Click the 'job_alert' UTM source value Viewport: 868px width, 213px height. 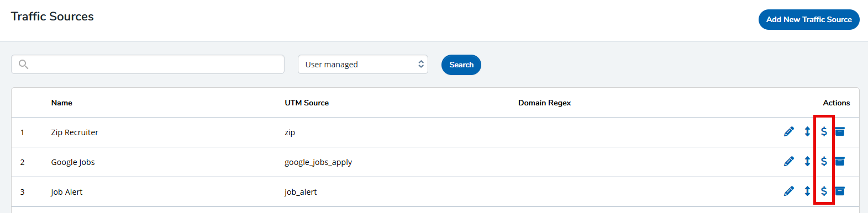301,192
